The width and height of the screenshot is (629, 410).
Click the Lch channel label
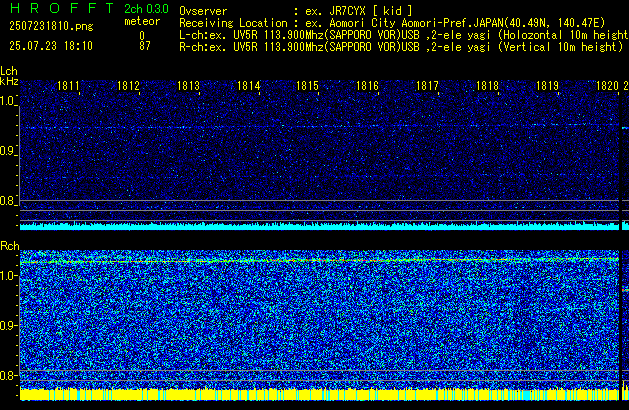click(x=9, y=71)
